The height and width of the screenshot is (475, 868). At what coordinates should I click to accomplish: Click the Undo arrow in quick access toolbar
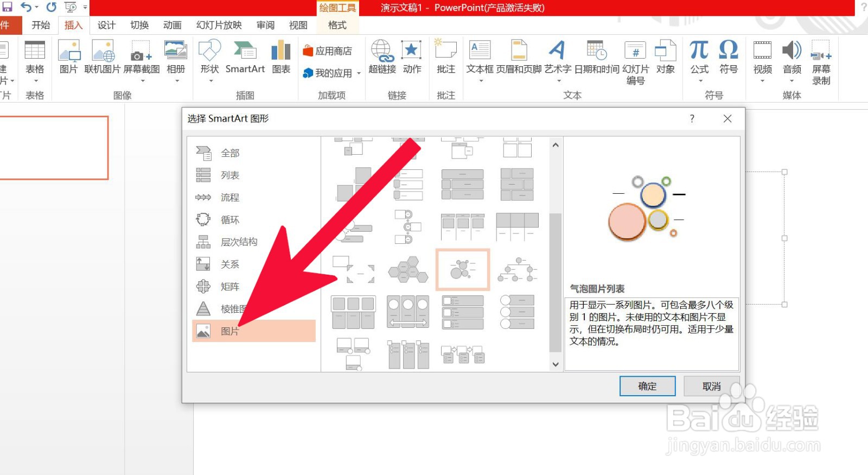(25, 7)
